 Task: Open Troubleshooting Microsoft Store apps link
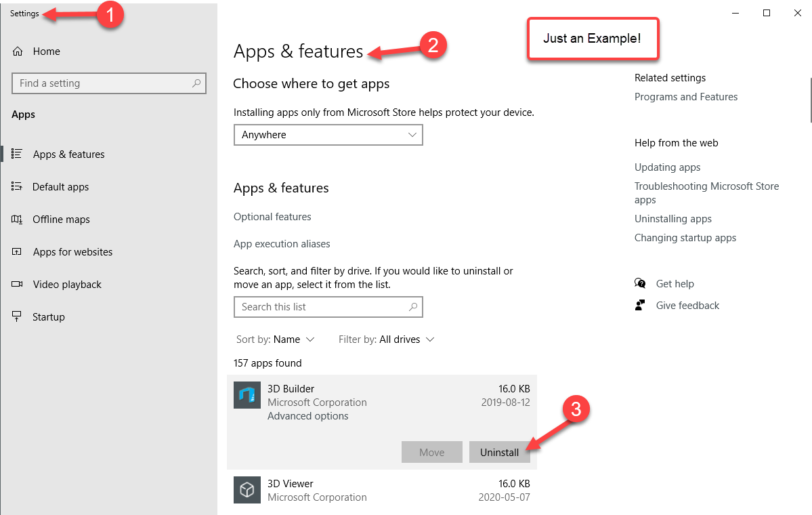[x=706, y=192]
